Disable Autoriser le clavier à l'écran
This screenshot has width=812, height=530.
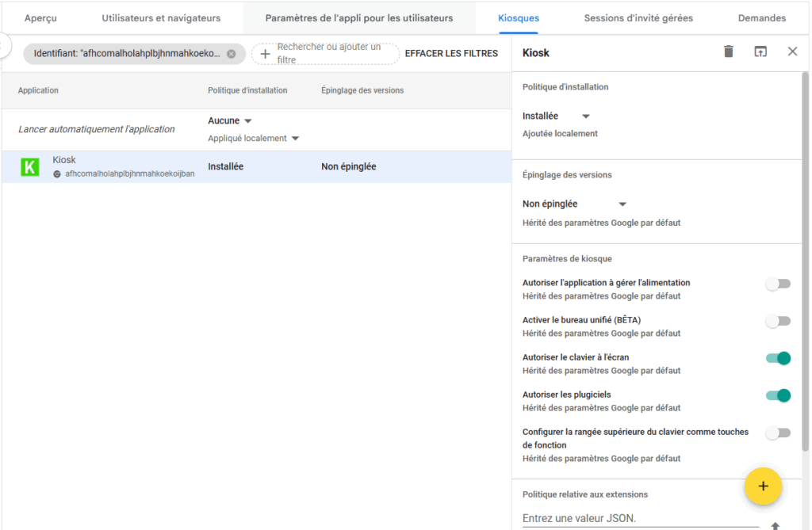click(x=778, y=358)
